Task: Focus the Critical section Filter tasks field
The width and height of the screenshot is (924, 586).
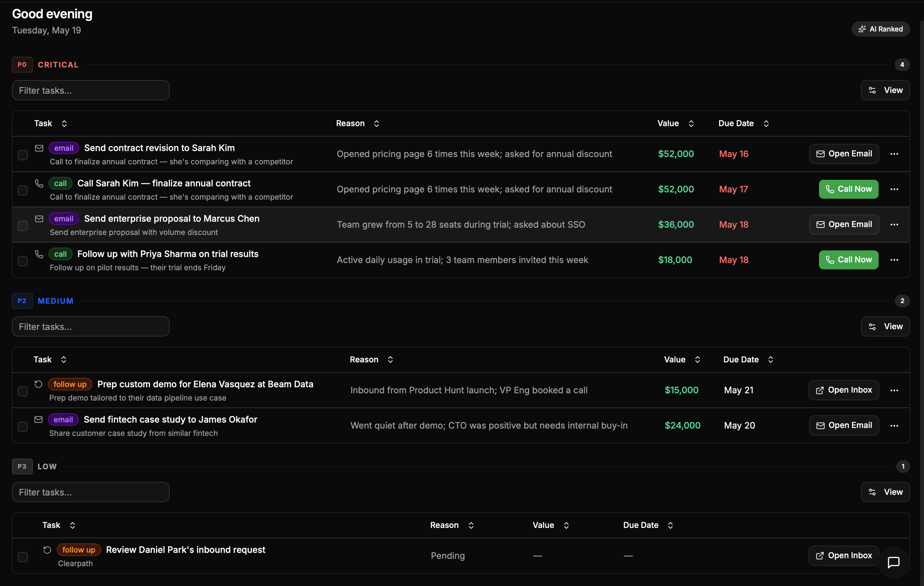Action: 91,90
